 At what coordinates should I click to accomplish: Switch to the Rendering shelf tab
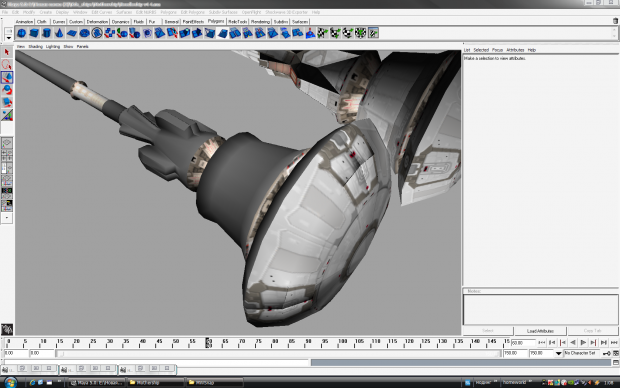[260, 22]
